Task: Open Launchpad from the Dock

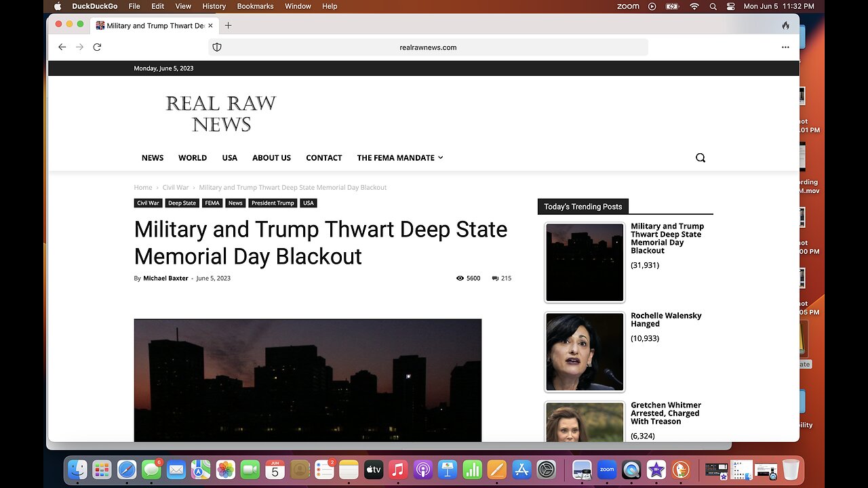Action: click(x=102, y=469)
